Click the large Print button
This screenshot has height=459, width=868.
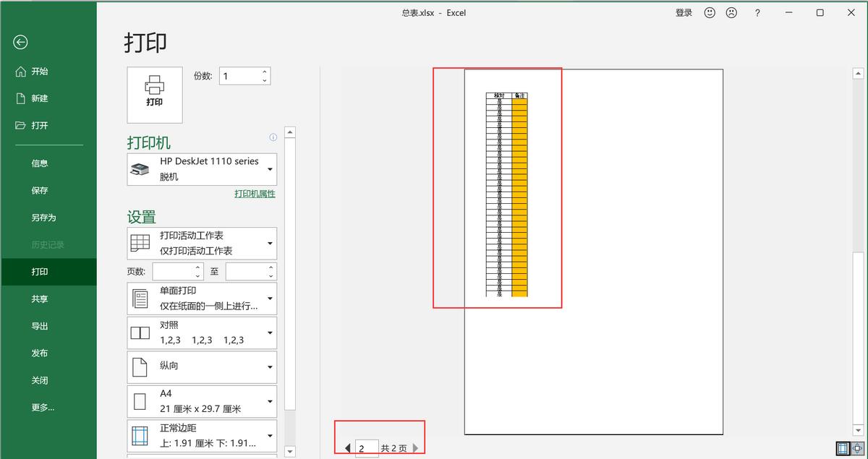155,95
